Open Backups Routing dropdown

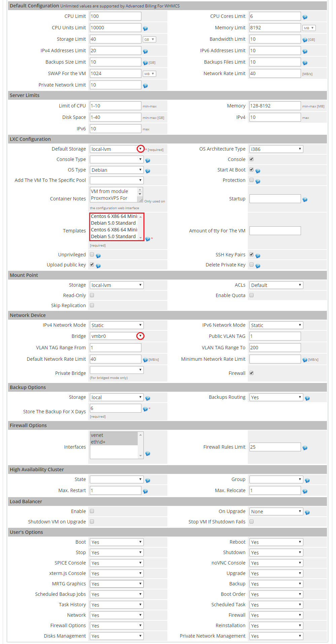[x=276, y=397]
